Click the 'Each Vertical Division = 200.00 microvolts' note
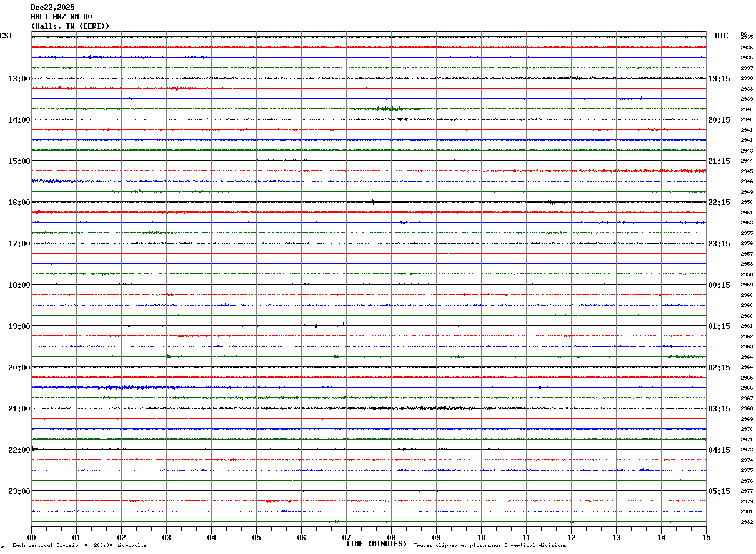Screen dimensions: 756x554 (79, 546)
